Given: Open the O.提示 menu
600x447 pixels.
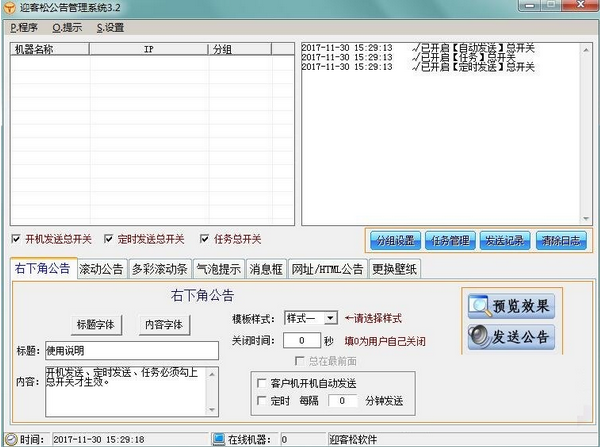Looking at the screenshot, I should (x=67, y=28).
